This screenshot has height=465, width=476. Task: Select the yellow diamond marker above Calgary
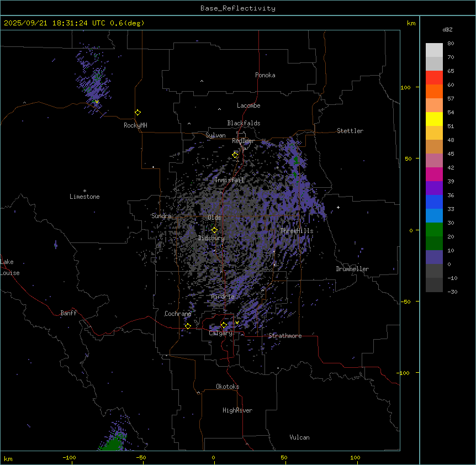point(224,325)
